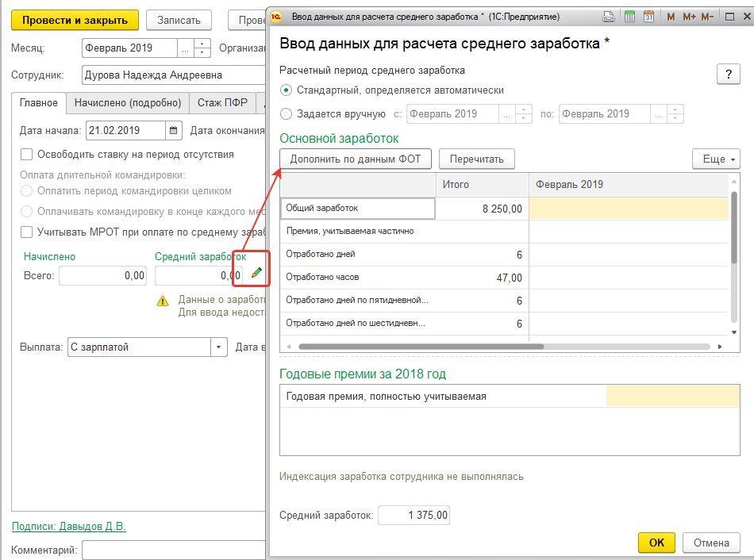Image resolution: width=754 pixels, height=560 pixels.
Task: Click the Месяц field stepper arrows
Action: (202, 48)
